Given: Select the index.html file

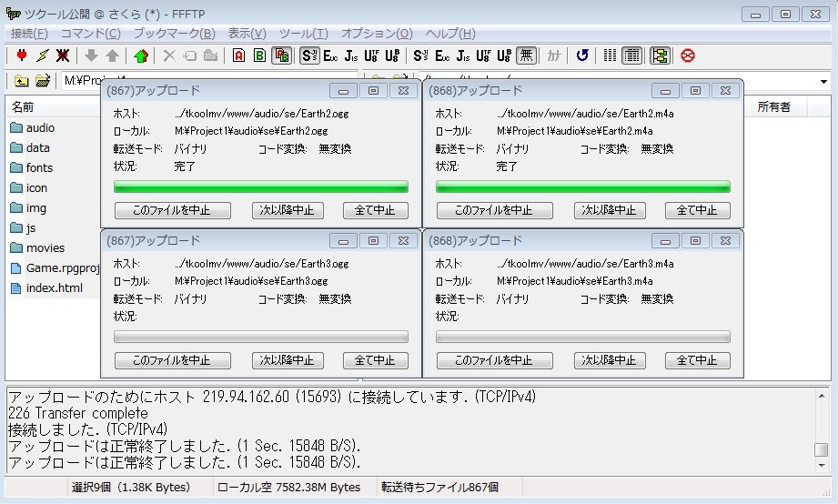Looking at the screenshot, I should point(46,288).
